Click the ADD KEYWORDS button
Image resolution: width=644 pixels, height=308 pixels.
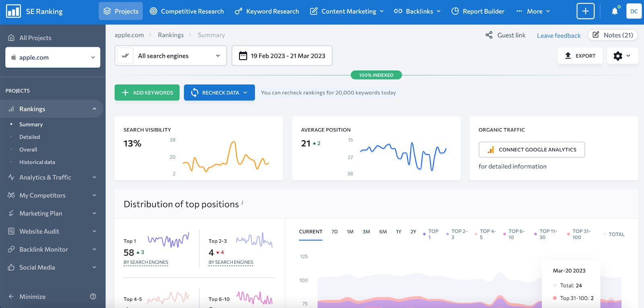point(147,92)
